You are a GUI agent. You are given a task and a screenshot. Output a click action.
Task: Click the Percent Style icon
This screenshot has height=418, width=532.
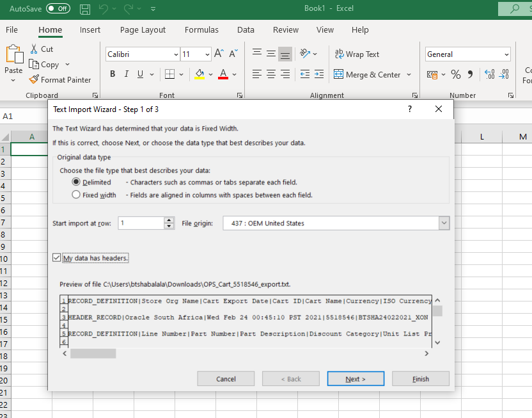pos(456,75)
